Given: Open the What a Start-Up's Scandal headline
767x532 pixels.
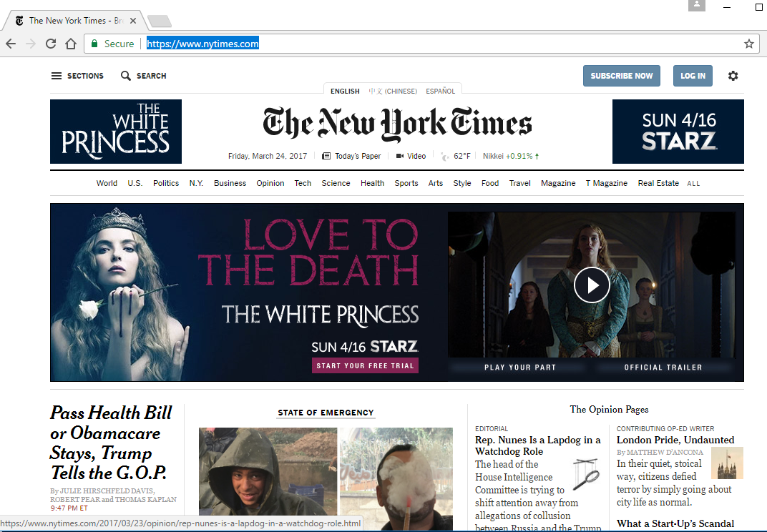Looking at the screenshot, I should [x=675, y=523].
